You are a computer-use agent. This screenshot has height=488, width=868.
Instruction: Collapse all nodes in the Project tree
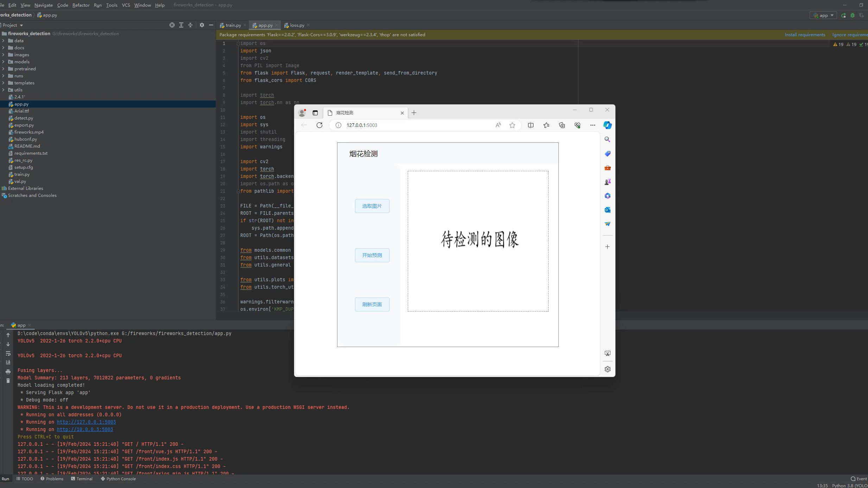[190, 25]
